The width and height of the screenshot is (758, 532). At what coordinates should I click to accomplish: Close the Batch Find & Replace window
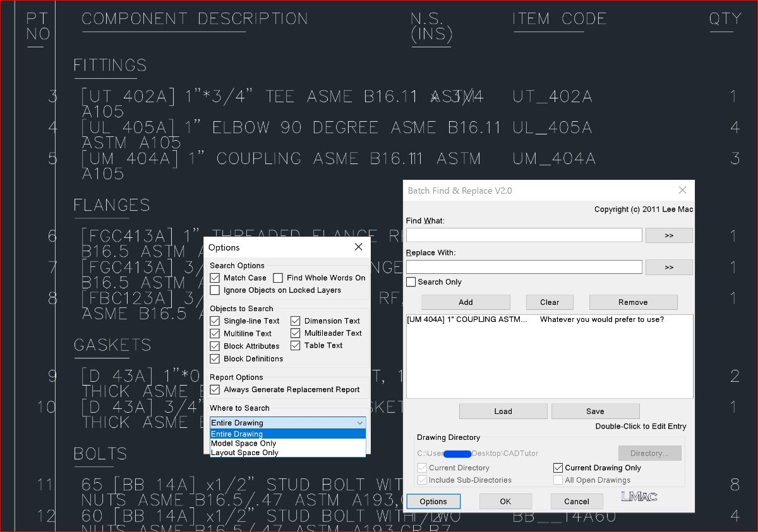coord(682,191)
